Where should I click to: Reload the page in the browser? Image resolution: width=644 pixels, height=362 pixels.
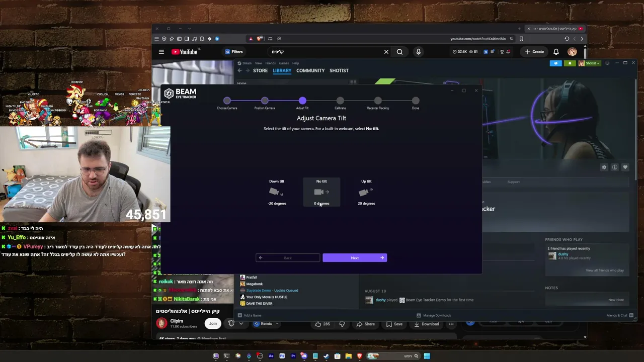(x=567, y=39)
